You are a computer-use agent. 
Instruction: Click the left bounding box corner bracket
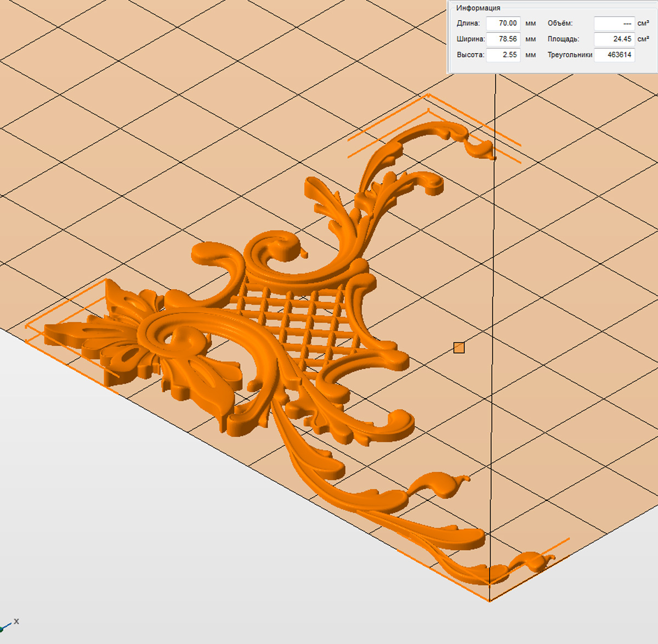[x=27, y=326]
